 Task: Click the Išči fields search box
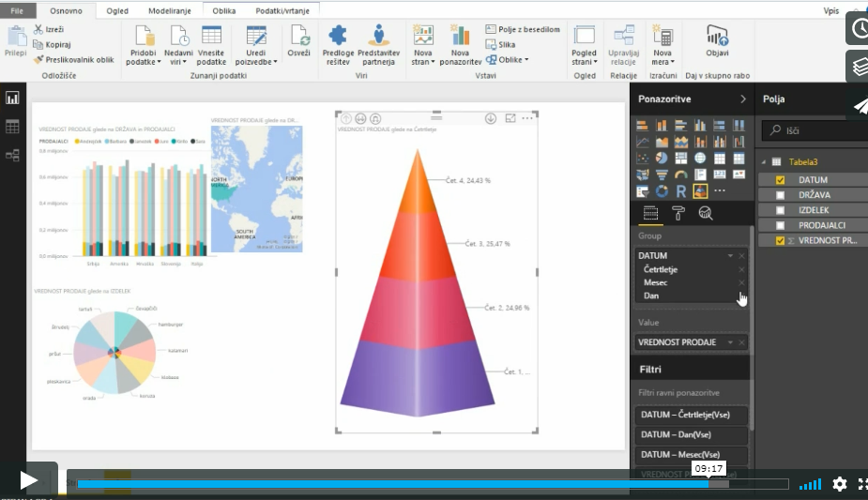(816, 130)
